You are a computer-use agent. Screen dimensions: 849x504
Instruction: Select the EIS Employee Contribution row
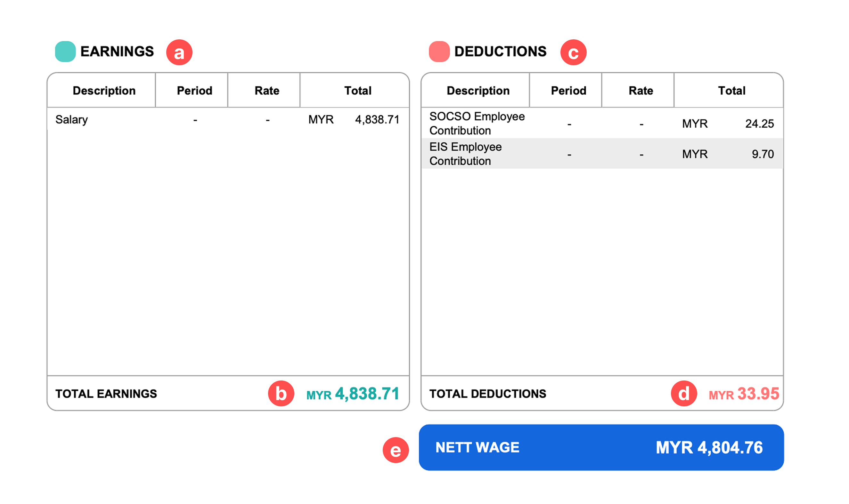601,154
